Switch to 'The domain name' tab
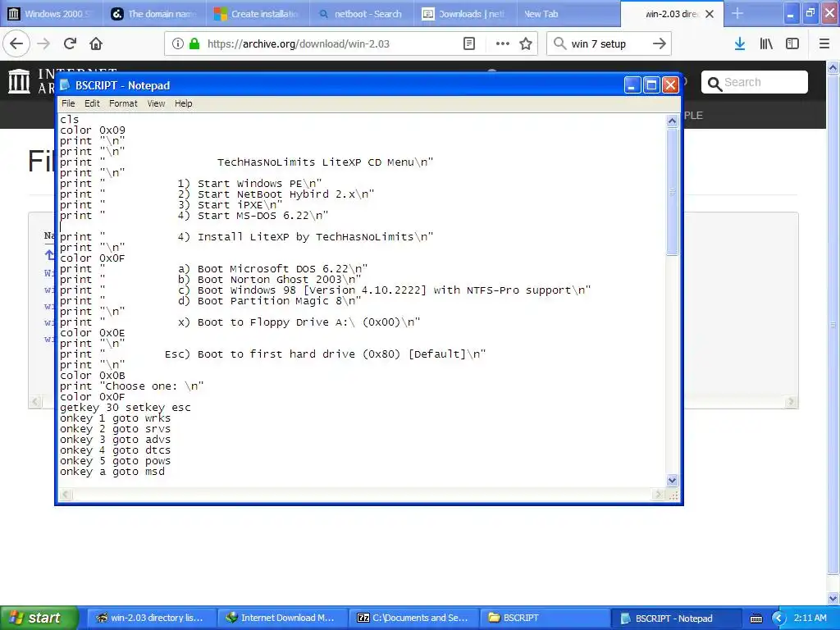The image size is (840, 630). [155, 13]
